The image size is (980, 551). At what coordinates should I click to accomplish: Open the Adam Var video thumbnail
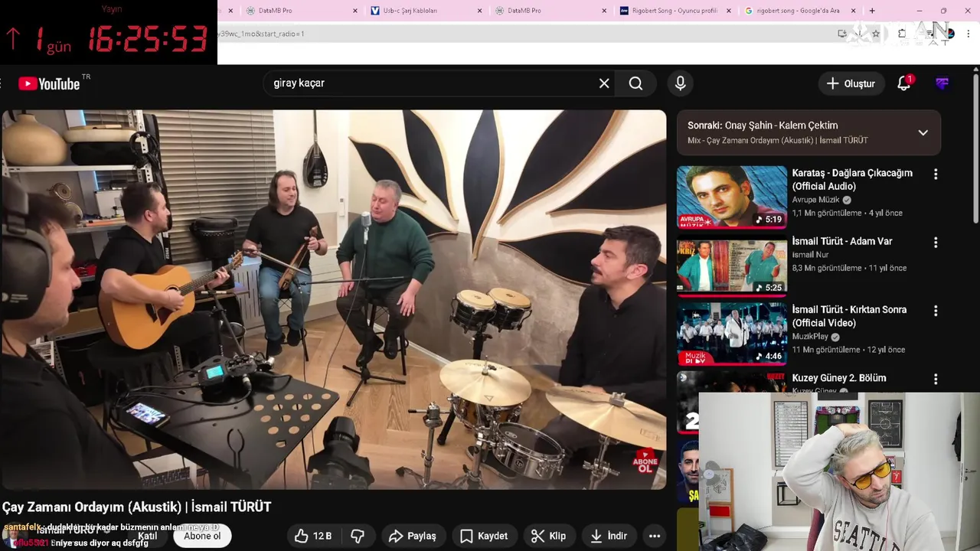tap(731, 266)
